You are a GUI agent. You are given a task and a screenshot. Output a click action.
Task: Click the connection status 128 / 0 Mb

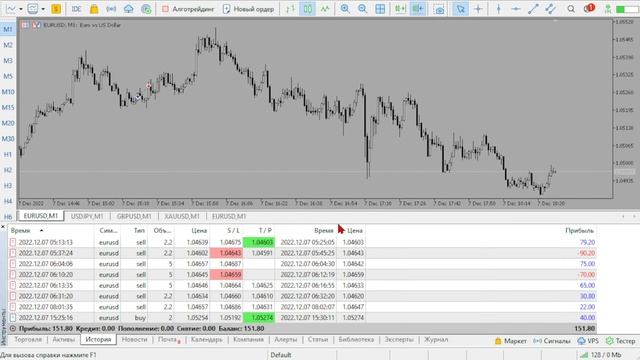coord(601,355)
